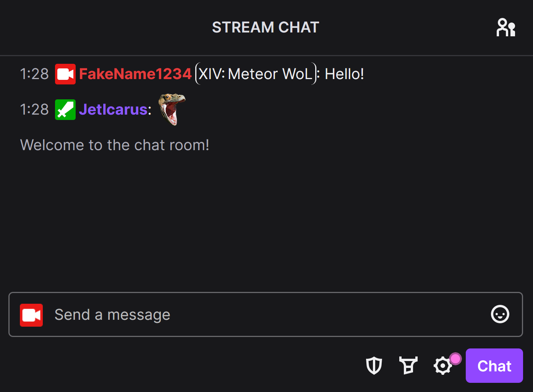Click FakeName1234's red camera badge
Viewport: 533px width, 392px height.
click(65, 74)
